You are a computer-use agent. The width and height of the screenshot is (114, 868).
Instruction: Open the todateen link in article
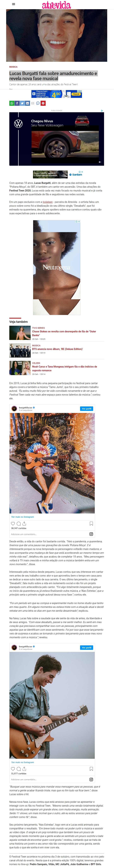pyautogui.click(x=48, y=202)
